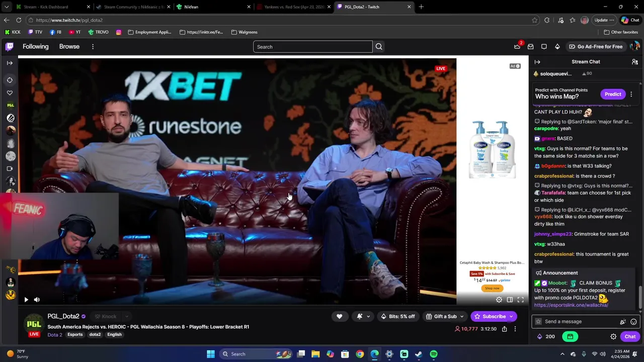The width and height of the screenshot is (644, 362).
Task: Open chat settings gear icon
Action: 613,336
